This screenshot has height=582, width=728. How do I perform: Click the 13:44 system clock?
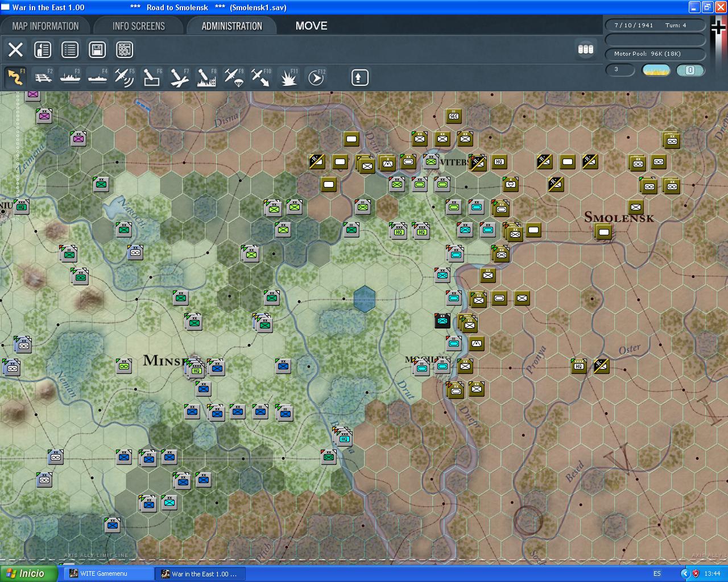pos(712,573)
